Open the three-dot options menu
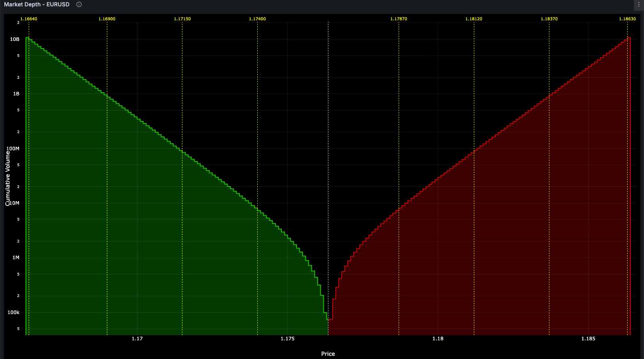The height and width of the screenshot is (359, 644). coord(638,4)
